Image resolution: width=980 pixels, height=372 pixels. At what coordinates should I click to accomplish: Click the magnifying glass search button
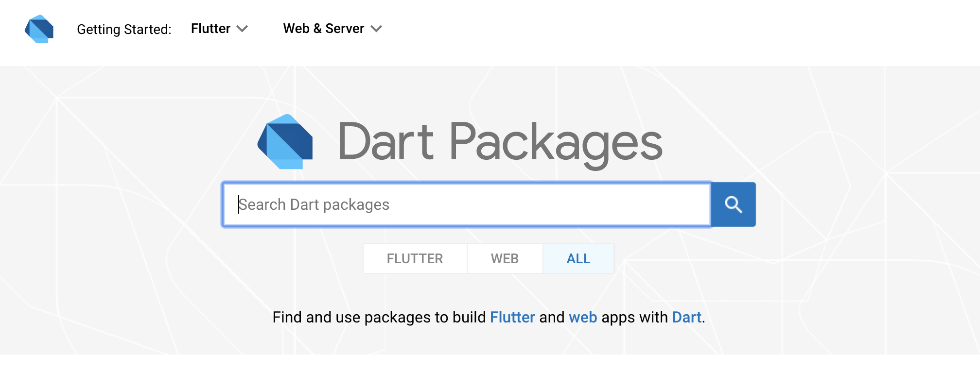point(733,204)
